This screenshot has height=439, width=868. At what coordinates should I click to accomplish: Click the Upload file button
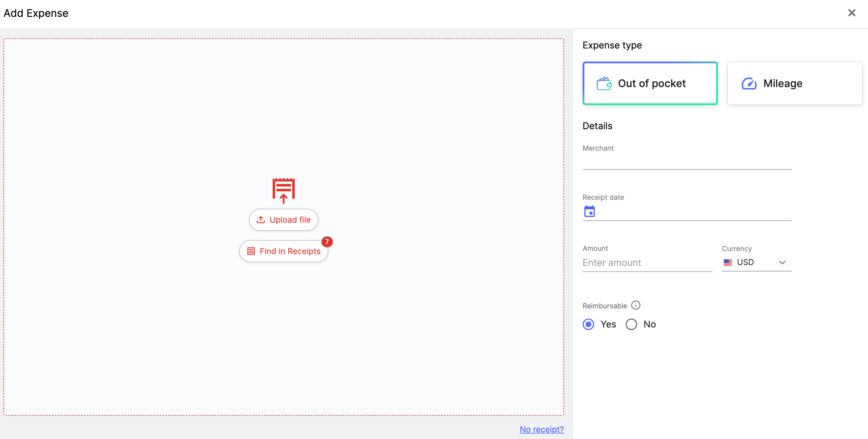(283, 220)
